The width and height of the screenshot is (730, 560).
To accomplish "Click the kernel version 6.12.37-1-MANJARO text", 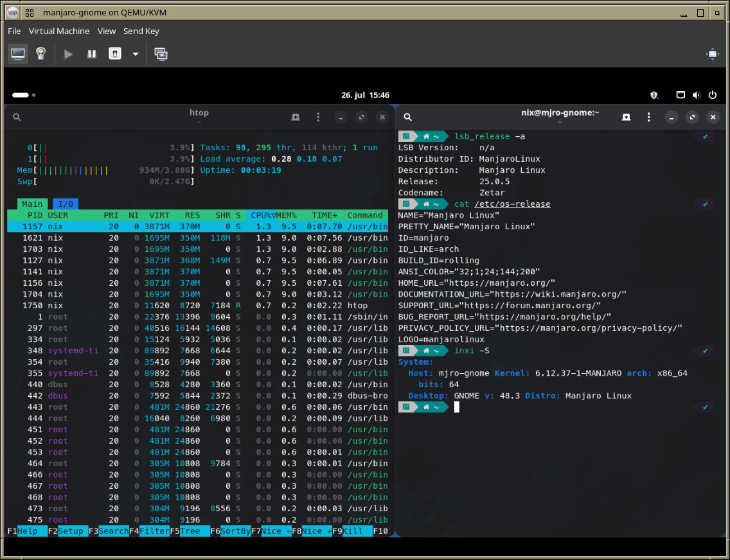I will tap(578, 374).
